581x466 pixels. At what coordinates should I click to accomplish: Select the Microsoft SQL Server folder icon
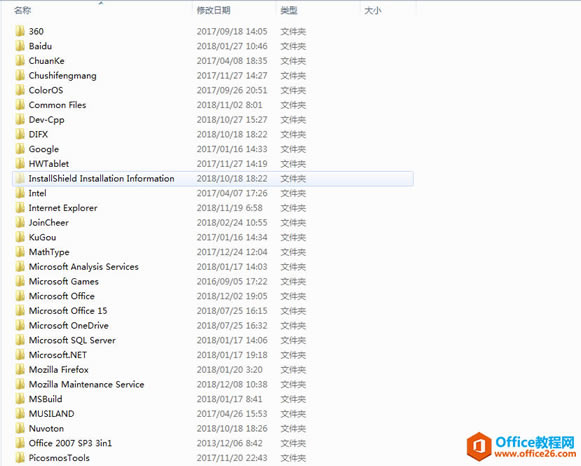coord(20,340)
